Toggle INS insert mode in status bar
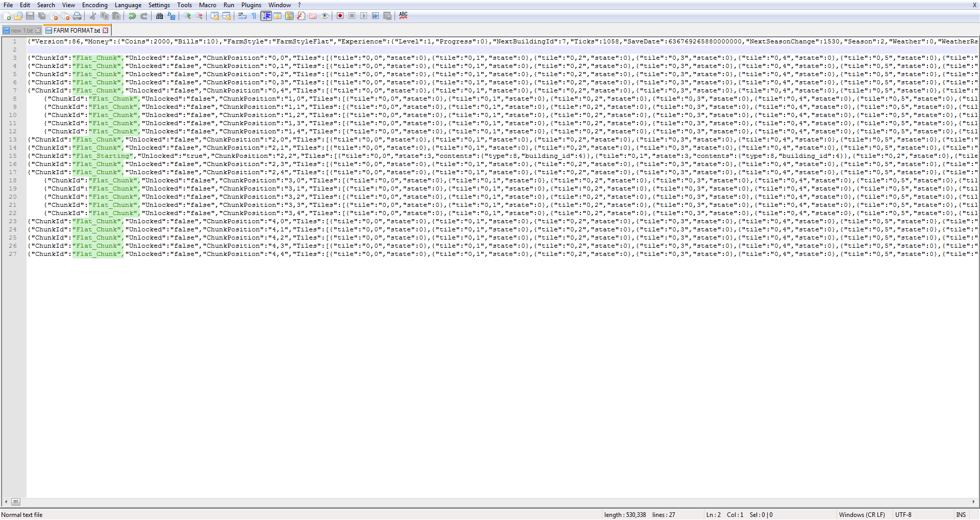 click(x=961, y=515)
